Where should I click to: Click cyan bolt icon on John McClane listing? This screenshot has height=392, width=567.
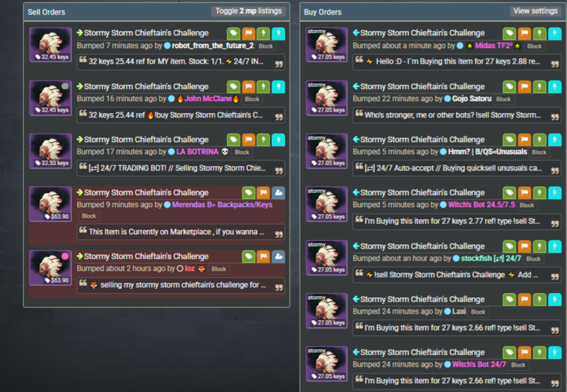[x=278, y=86]
